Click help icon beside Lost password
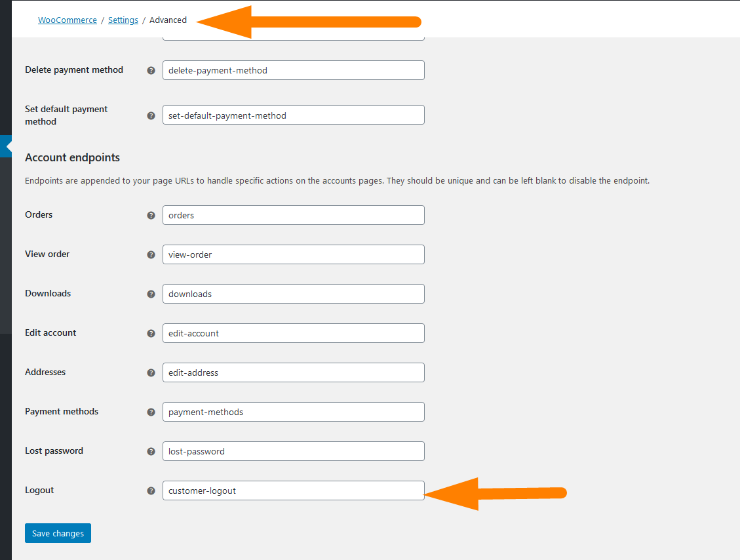 coord(151,451)
